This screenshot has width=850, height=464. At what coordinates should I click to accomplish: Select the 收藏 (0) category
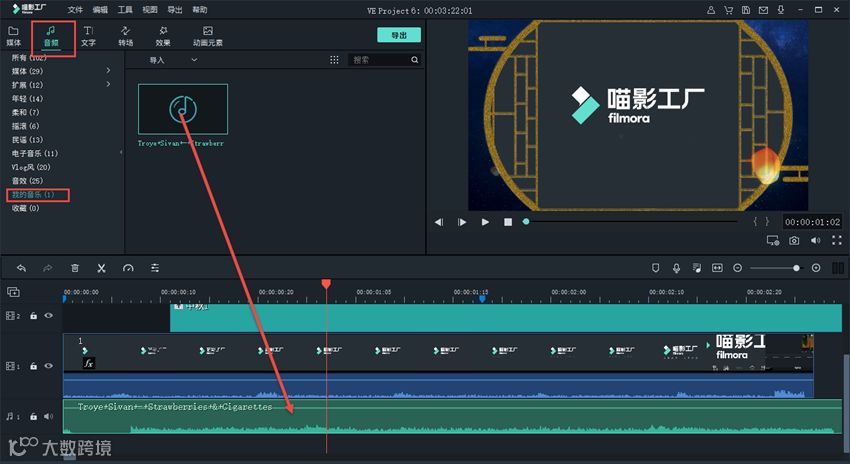click(25, 208)
